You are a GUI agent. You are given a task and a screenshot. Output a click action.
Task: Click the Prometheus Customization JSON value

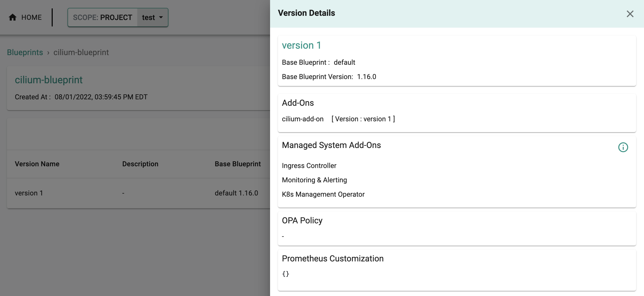(285, 274)
